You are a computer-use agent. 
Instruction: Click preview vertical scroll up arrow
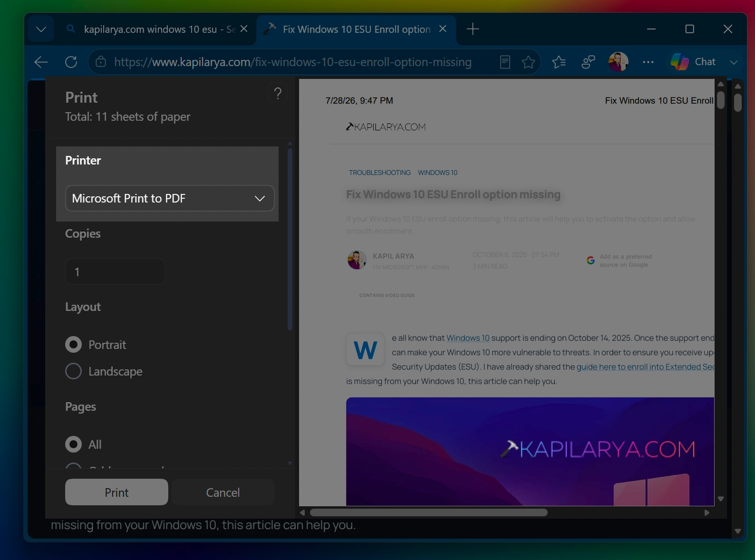click(x=721, y=84)
